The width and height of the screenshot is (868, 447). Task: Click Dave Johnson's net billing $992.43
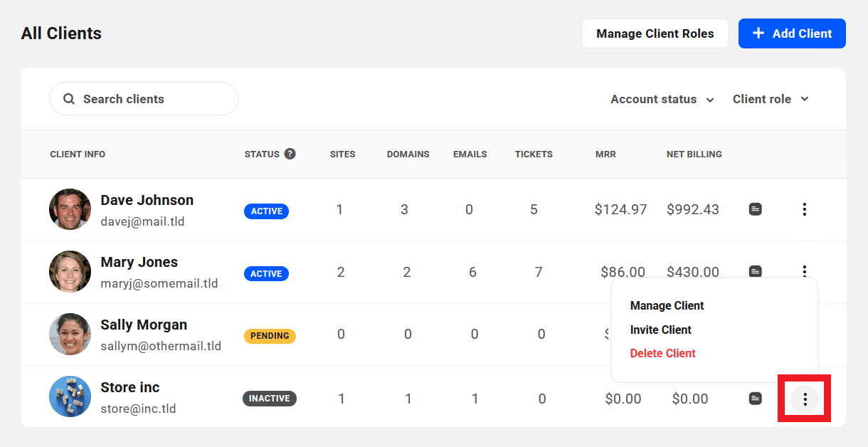point(693,209)
